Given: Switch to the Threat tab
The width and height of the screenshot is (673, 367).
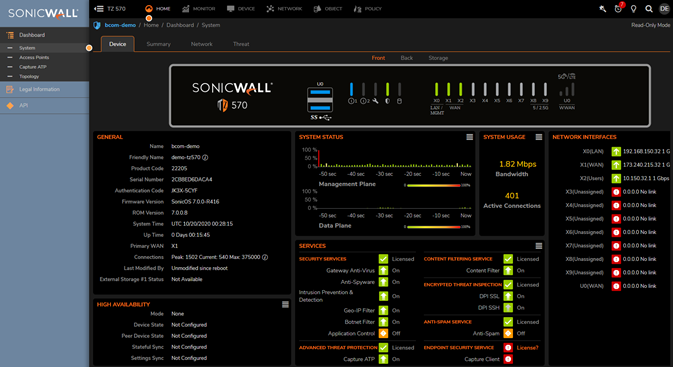Looking at the screenshot, I should coord(241,44).
